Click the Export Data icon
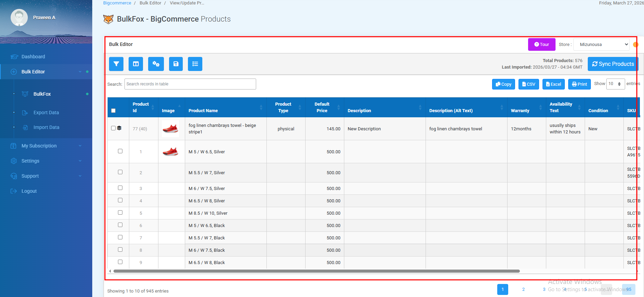The height and width of the screenshot is (297, 644). (x=25, y=112)
